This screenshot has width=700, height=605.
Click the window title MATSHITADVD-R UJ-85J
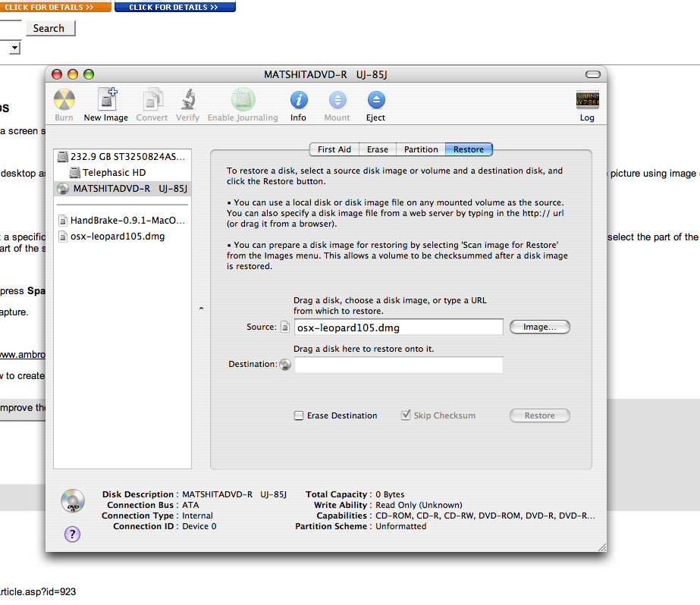click(x=325, y=74)
